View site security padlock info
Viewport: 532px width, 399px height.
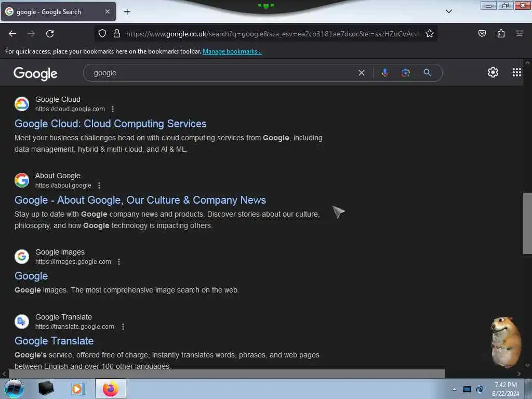pyautogui.click(x=117, y=34)
